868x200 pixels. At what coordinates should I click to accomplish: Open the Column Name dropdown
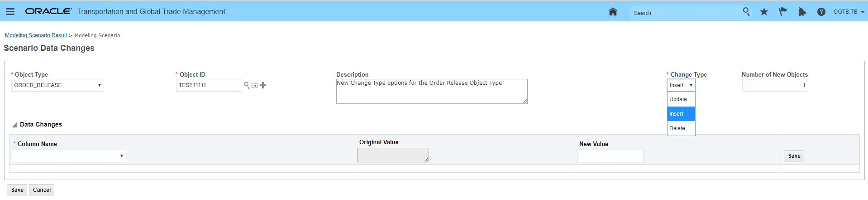[69, 156]
